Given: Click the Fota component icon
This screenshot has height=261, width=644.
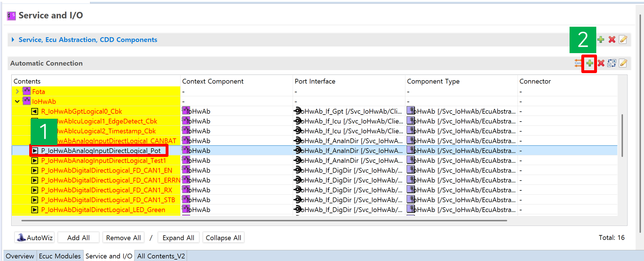Looking at the screenshot, I should [x=27, y=91].
